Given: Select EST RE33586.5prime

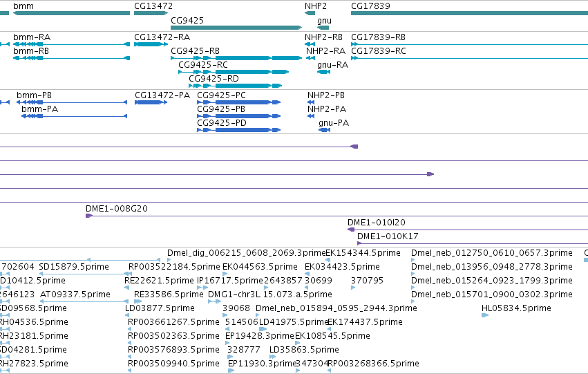Looking at the screenshot, I should click(169, 294).
